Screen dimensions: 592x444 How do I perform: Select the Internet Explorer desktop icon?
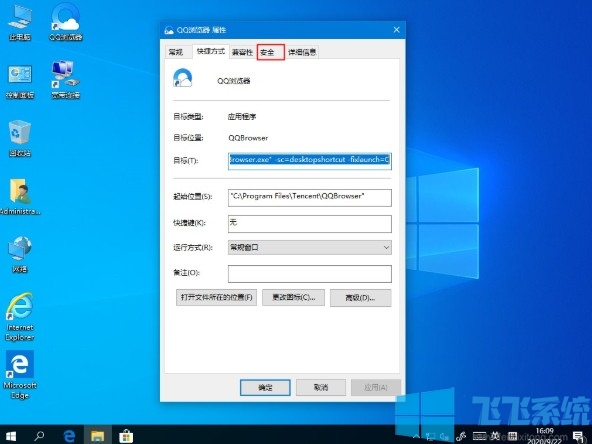(x=20, y=316)
